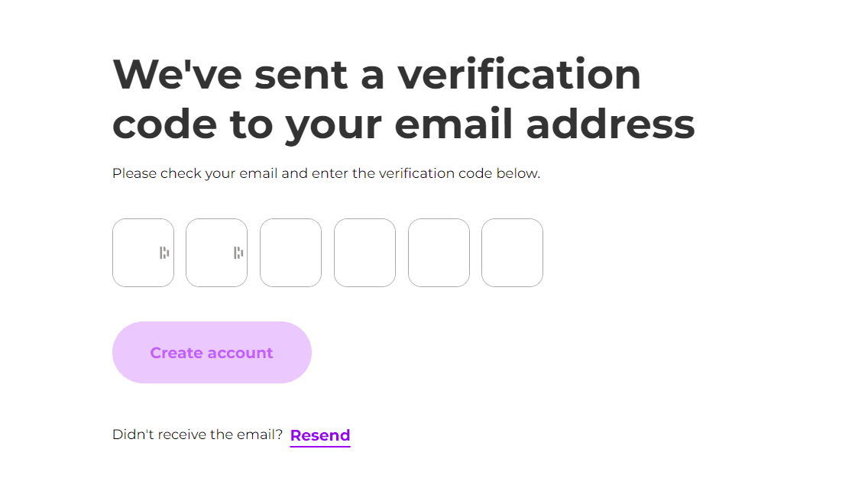Click the instruction text below the heading
The image size is (868, 504).
[325, 173]
